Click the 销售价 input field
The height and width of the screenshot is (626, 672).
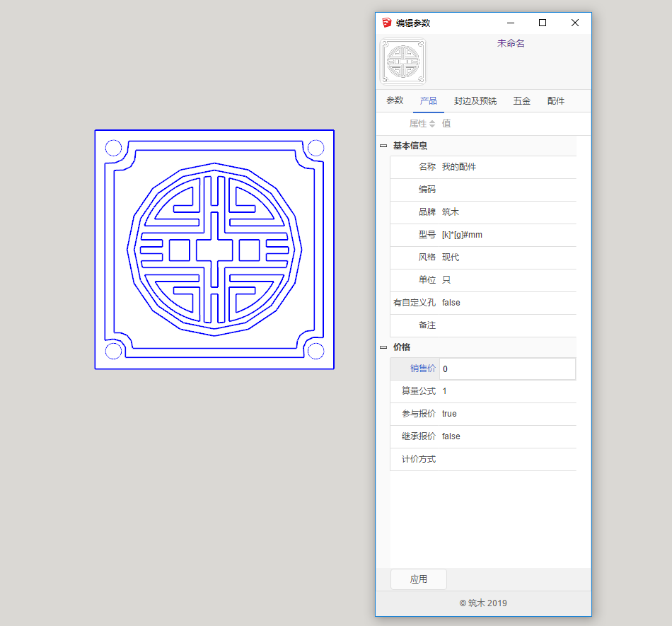pyautogui.click(x=506, y=369)
